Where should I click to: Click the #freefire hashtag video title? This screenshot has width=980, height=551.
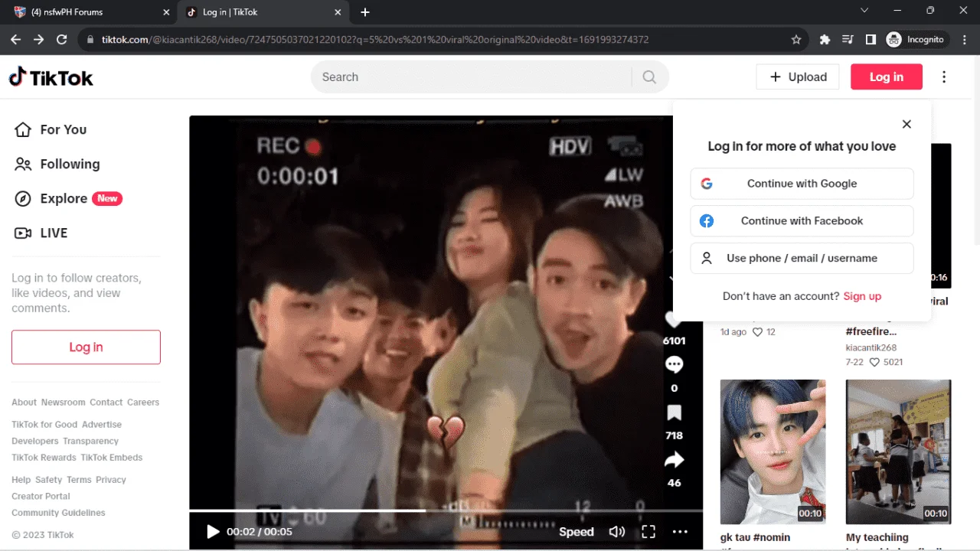pyautogui.click(x=871, y=331)
